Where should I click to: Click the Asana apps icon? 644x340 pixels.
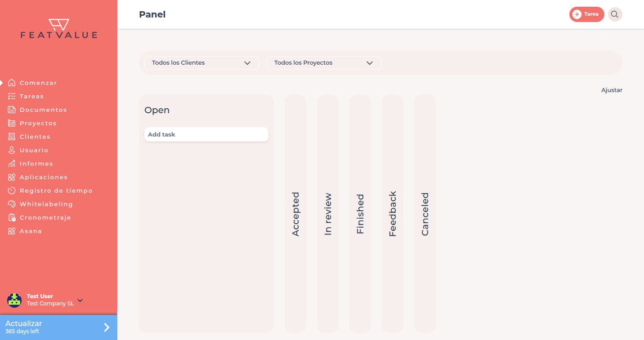tap(12, 231)
